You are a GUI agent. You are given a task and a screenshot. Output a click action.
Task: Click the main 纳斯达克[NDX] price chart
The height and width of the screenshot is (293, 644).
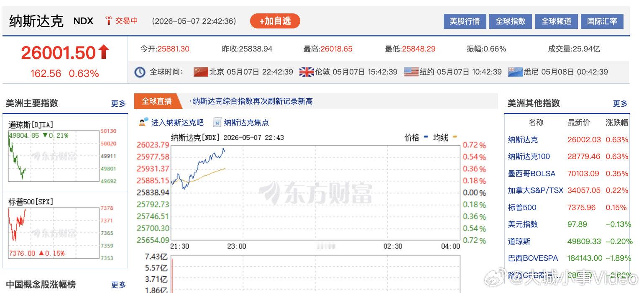point(315,193)
